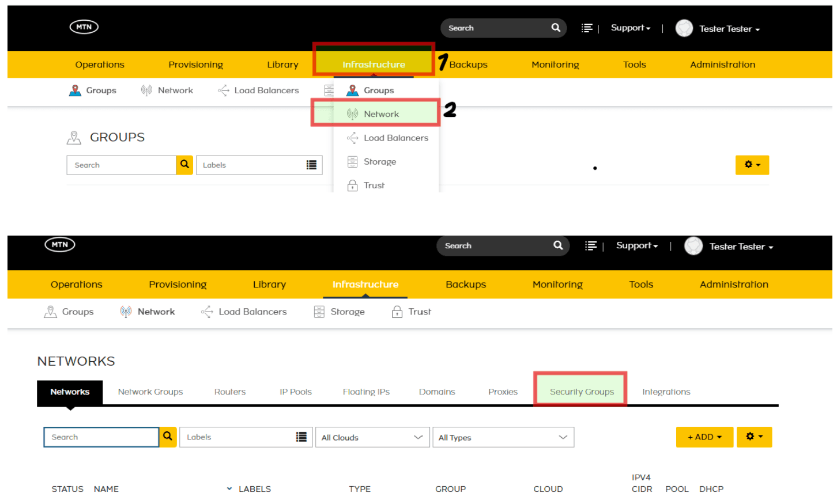Click header search magnifier on the Groups page
Screen dimensions: 837x504
tap(556, 28)
